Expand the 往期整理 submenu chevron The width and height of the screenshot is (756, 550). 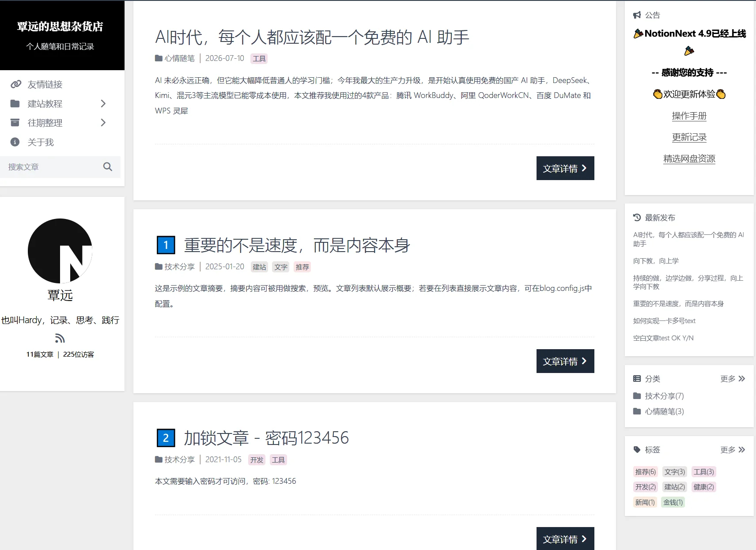103,123
